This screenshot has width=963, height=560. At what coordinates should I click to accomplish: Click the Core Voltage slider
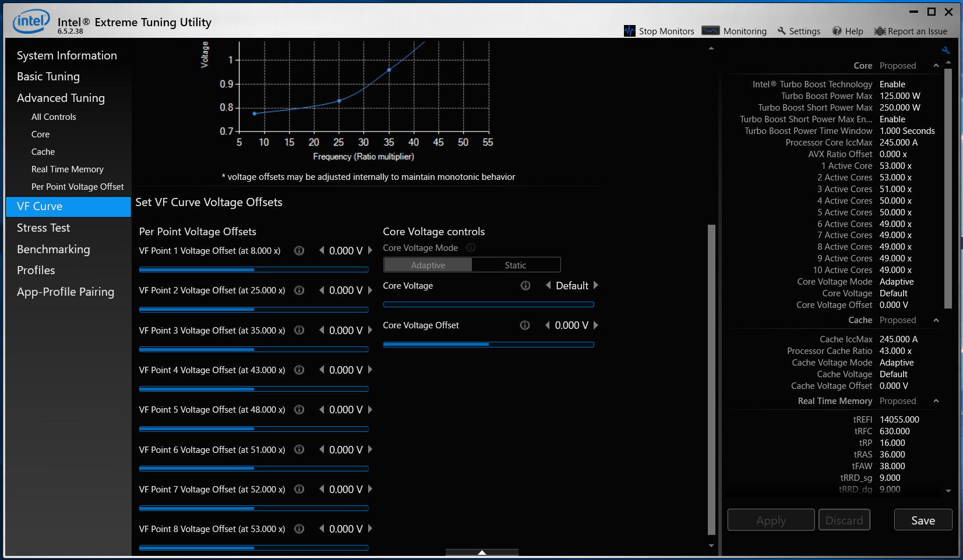[488, 304]
